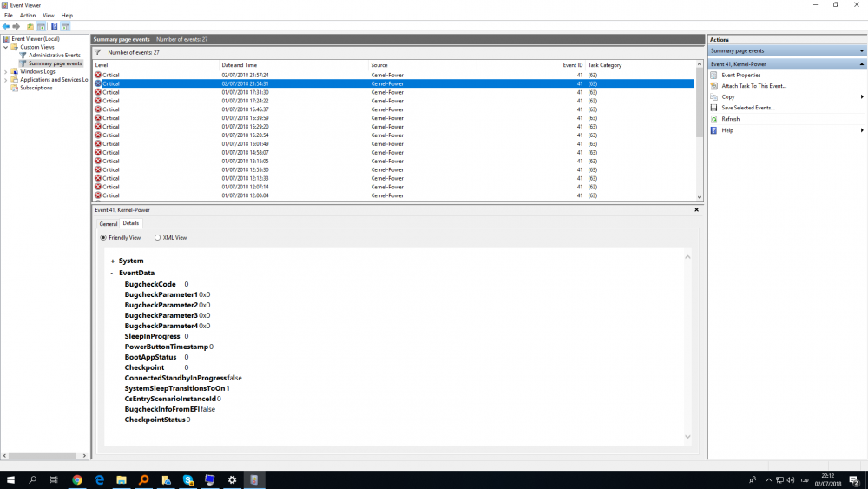The height and width of the screenshot is (489, 868).
Task: Open the File menu
Action: 9,16
